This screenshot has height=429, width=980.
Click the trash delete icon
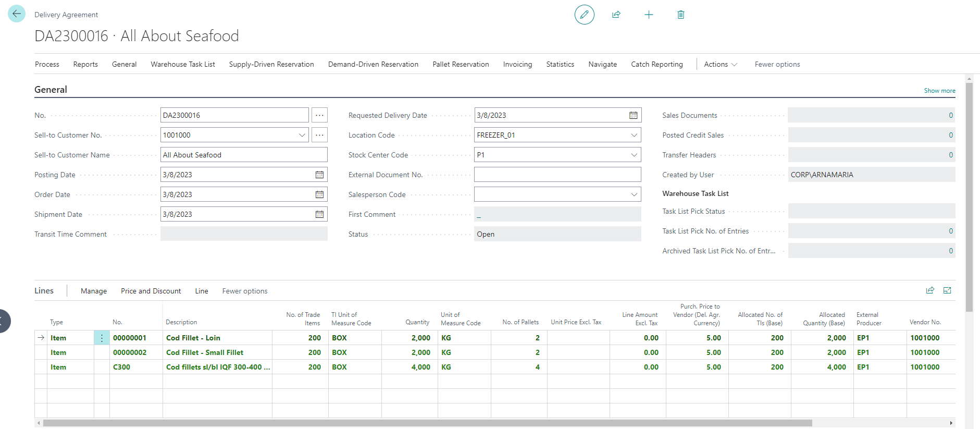pyautogui.click(x=680, y=15)
